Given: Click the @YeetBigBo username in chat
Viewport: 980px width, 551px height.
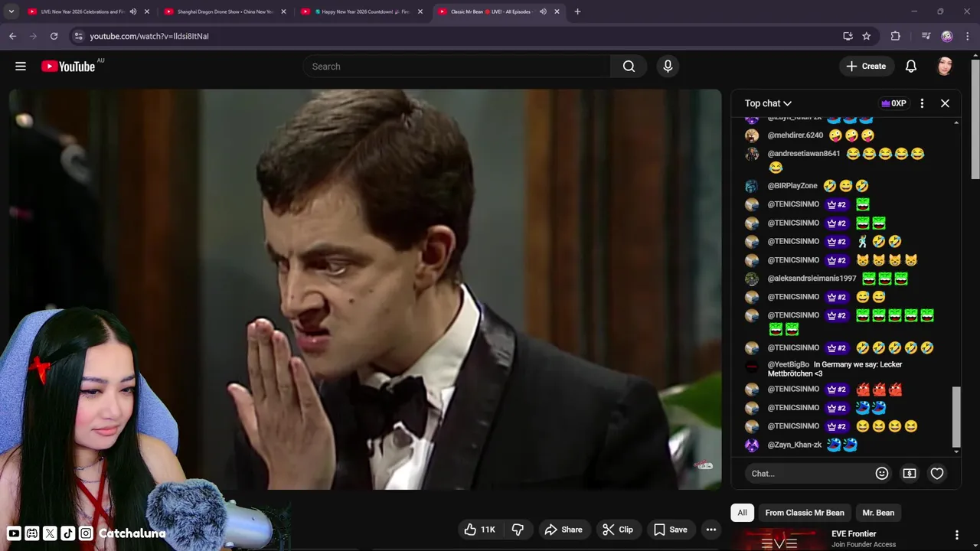Looking at the screenshot, I should click(x=789, y=365).
